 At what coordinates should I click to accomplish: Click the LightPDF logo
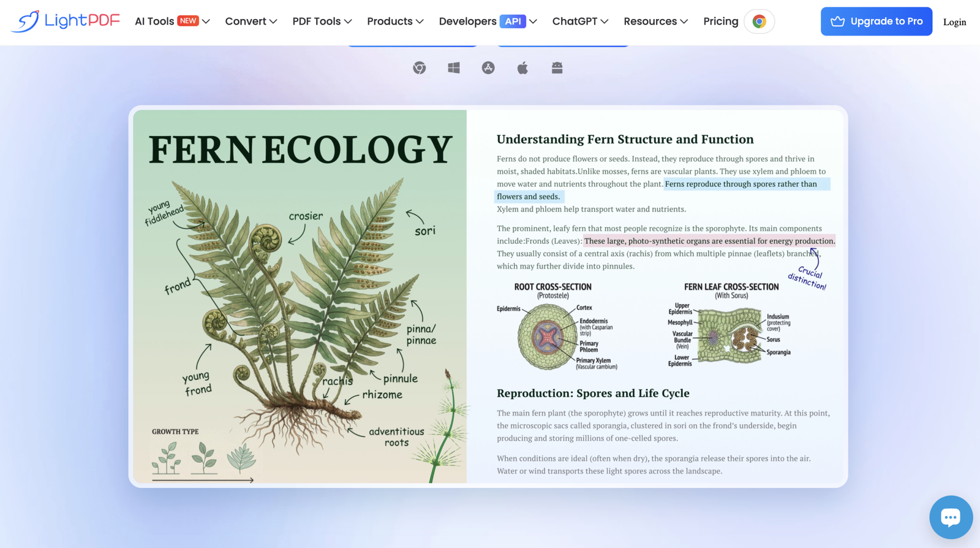(66, 21)
